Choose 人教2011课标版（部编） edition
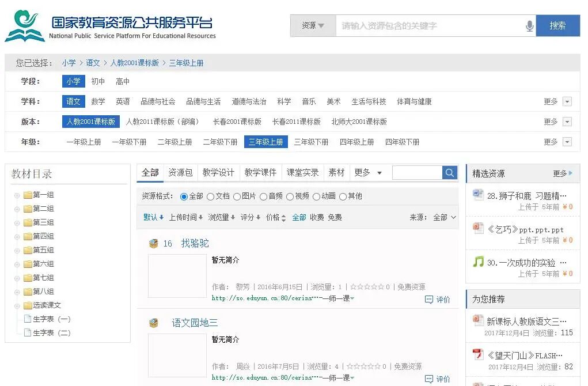 click(x=163, y=122)
